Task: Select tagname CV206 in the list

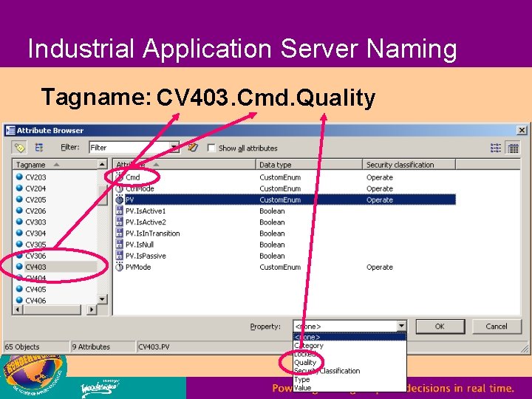Action: pos(35,211)
